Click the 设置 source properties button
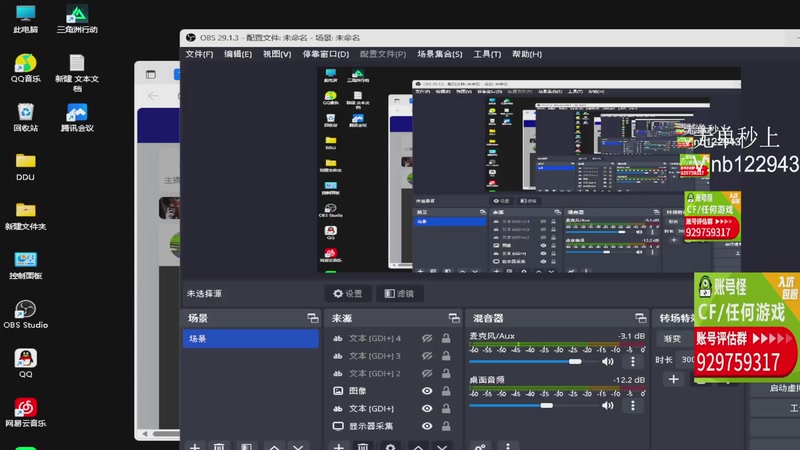The image size is (800, 450). pyautogui.click(x=348, y=293)
